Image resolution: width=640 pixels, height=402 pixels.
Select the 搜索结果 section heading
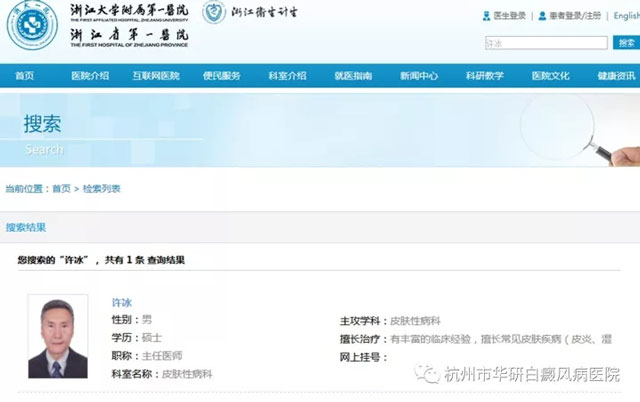(26, 227)
